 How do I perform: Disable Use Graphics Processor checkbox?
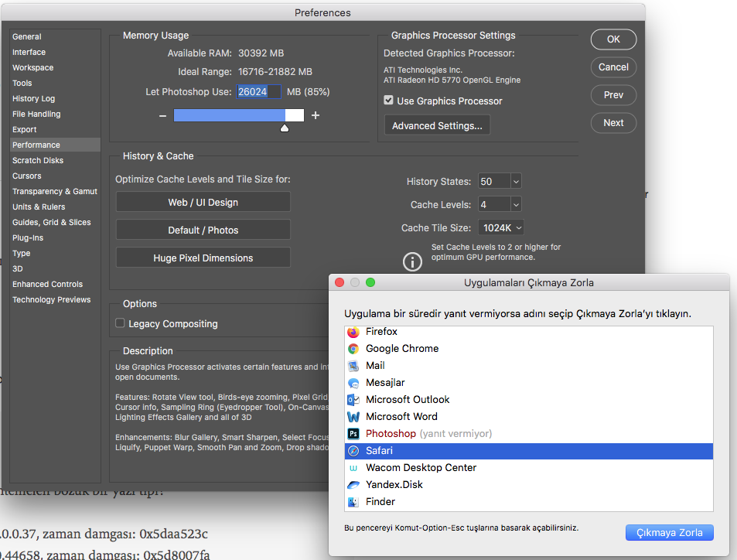(x=388, y=100)
